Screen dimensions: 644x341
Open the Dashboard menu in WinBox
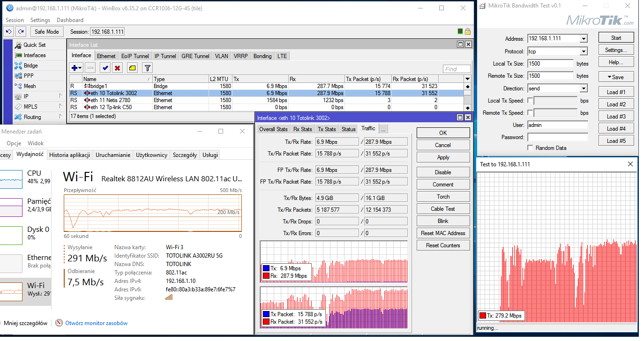pyautogui.click(x=70, y=20)
